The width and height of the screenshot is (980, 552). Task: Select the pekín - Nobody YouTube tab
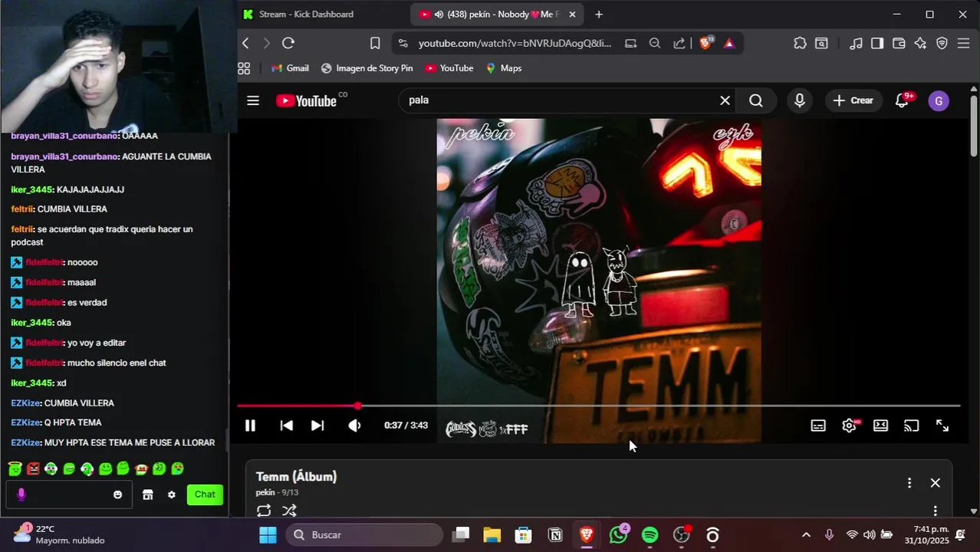(x=491, y=15)
